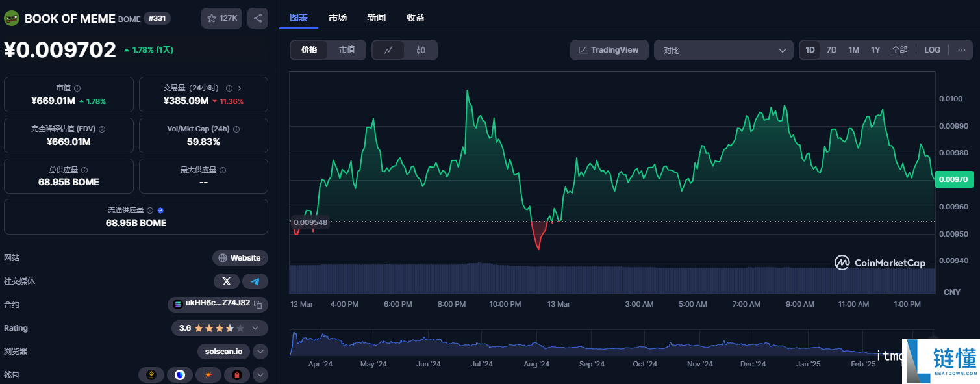Image resolution: width=980 pixels, height=384 pixels.
Task: Select the 1Y time range
Action: 875,50
